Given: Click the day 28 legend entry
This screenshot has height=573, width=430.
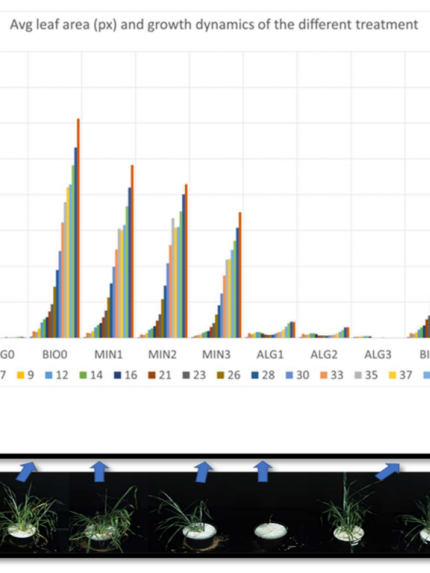Looking at the screenshot, I should [x=263, y=375].
